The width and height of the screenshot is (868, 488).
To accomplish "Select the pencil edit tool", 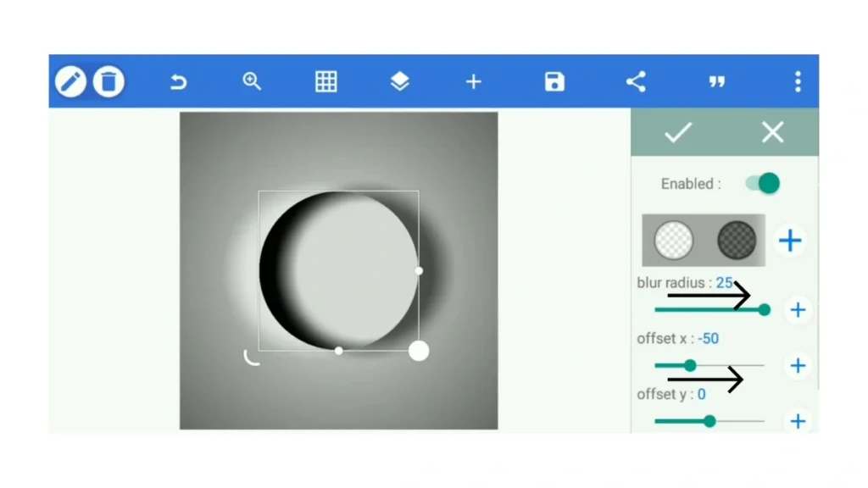I will 70,81.
